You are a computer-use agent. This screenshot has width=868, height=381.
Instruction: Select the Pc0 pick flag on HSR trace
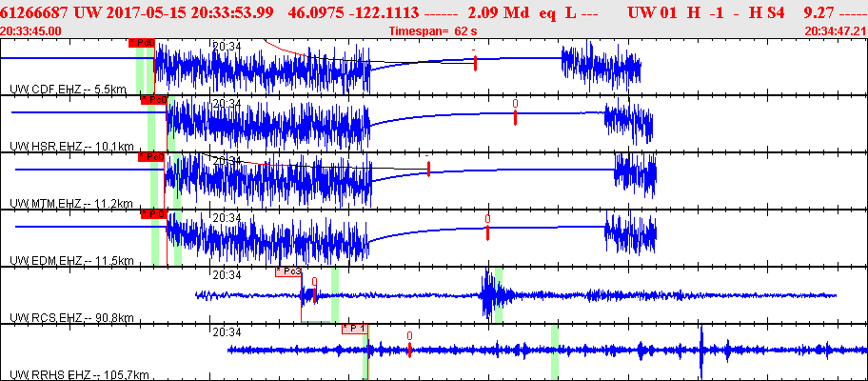(x=154, y=100)
